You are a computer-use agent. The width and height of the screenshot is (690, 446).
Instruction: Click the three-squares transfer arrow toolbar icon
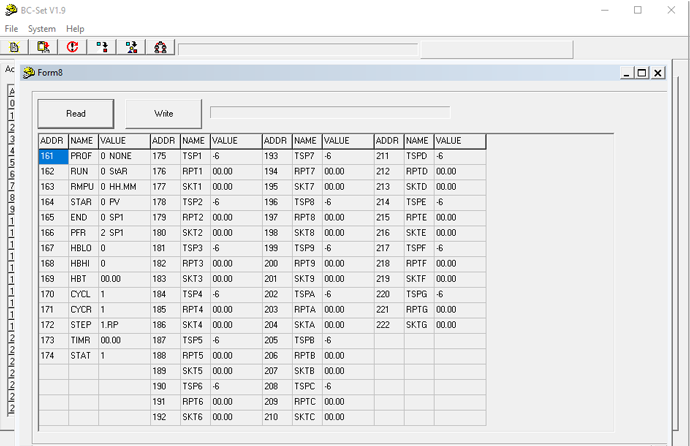[x=131, y=47]
